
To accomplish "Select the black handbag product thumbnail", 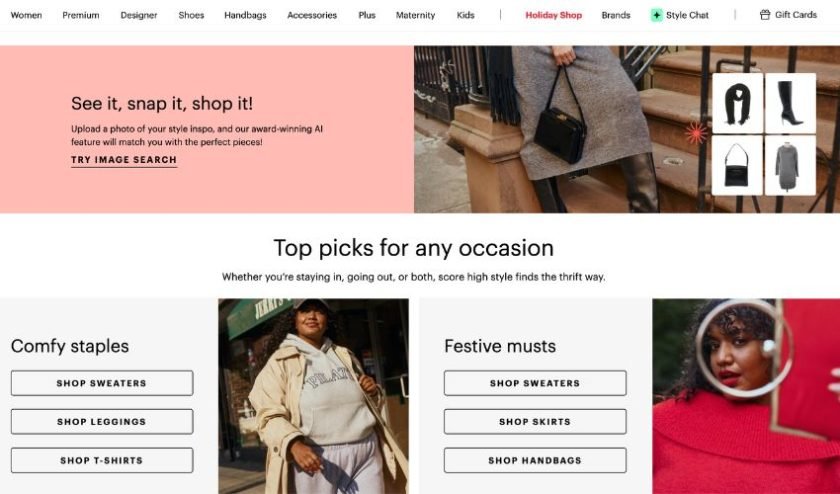I will tap(738, 166).
